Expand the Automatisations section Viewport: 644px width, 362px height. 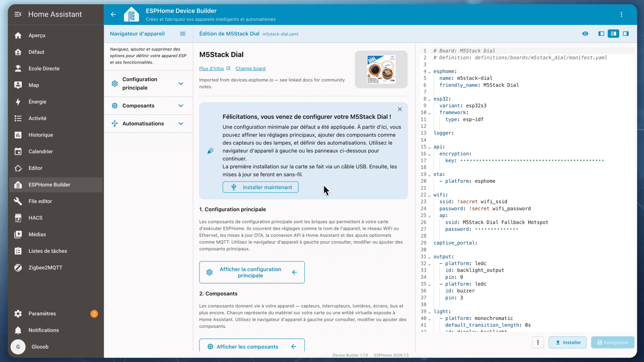click(x=148, y=124)
